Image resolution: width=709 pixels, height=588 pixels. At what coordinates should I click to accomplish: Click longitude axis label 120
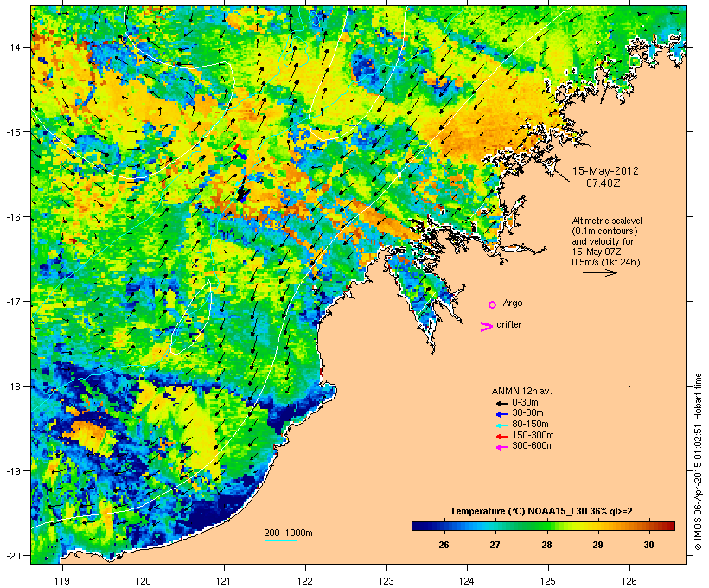[144, 581]
